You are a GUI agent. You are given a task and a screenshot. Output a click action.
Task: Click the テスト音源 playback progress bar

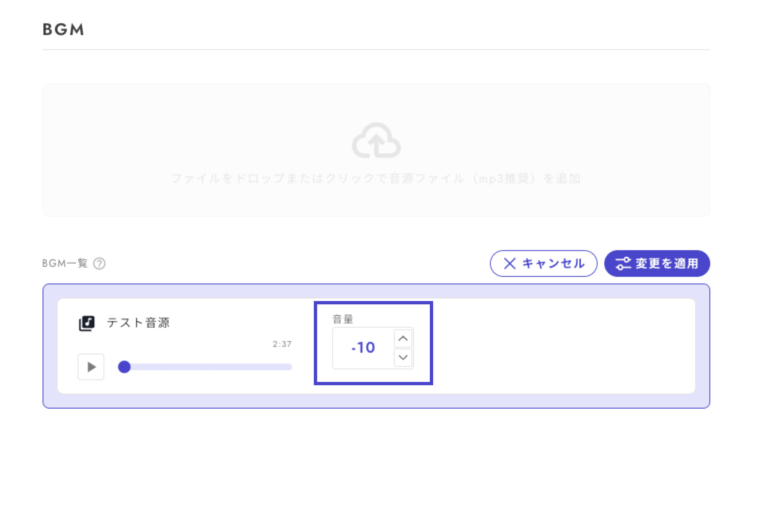click(x=205, y=367)
